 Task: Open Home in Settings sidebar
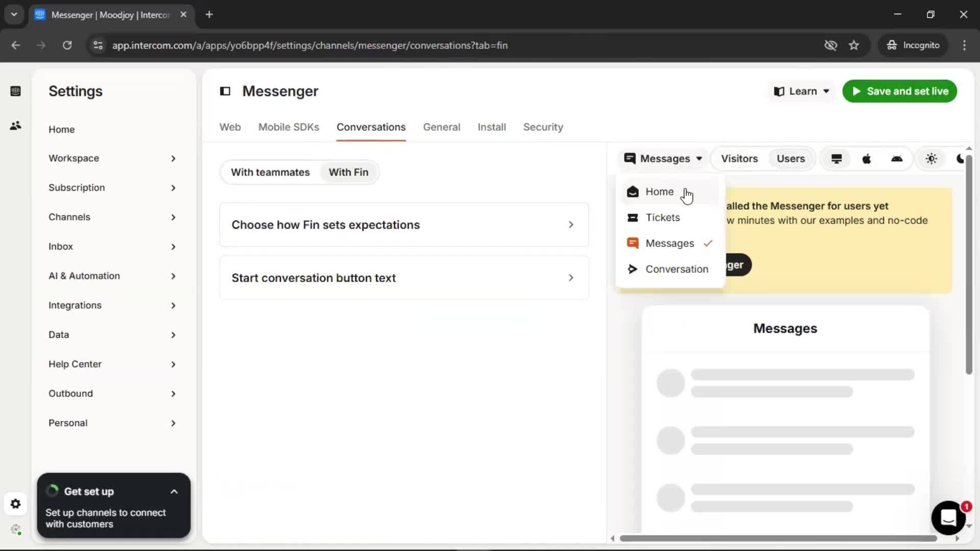click(62, 130)
